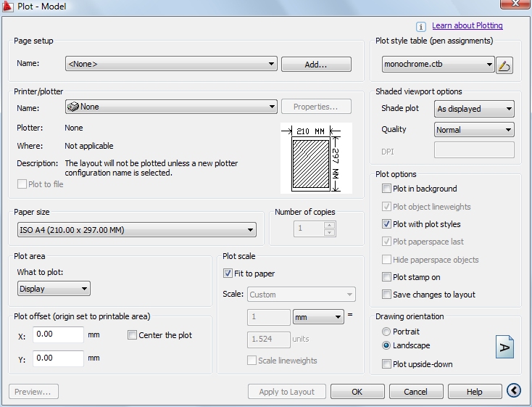Image resolution: width=532 pixels, height=407 pixels.
Task: Open Learn about Plotting link
Action: pyautogui.click(x=467, y=25)
